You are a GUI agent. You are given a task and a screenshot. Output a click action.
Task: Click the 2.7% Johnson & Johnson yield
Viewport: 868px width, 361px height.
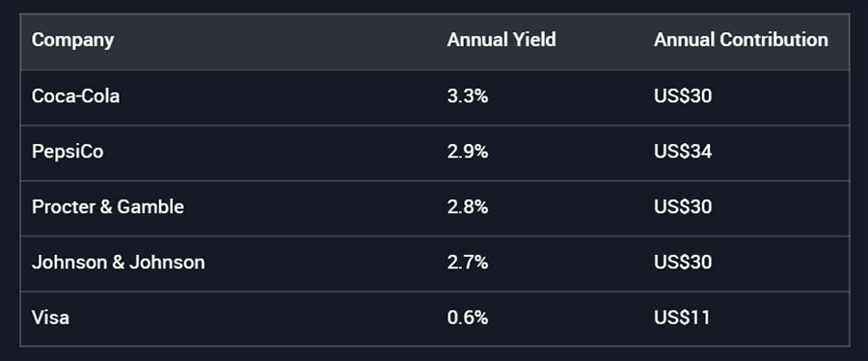pyautogui.click(x=468, y=263)
